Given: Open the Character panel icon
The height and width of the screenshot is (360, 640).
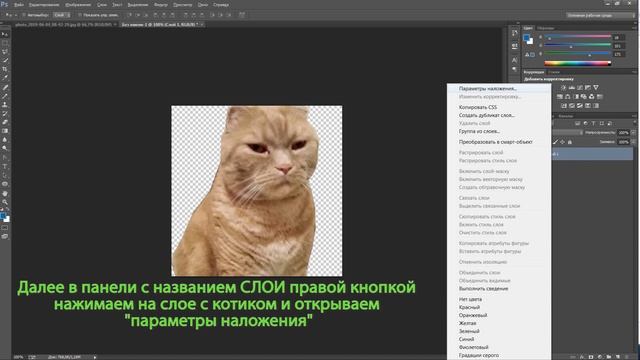Looking at the screenshot, I should (515, 60).
